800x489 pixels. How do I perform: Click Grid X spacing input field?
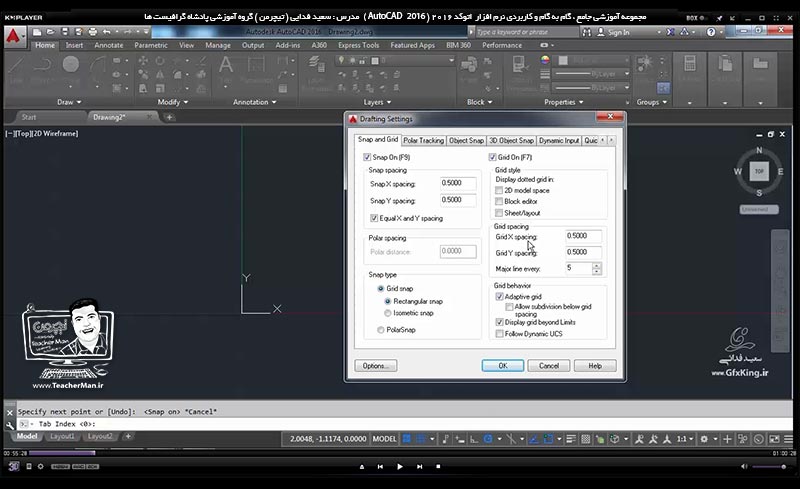(584, 236)
